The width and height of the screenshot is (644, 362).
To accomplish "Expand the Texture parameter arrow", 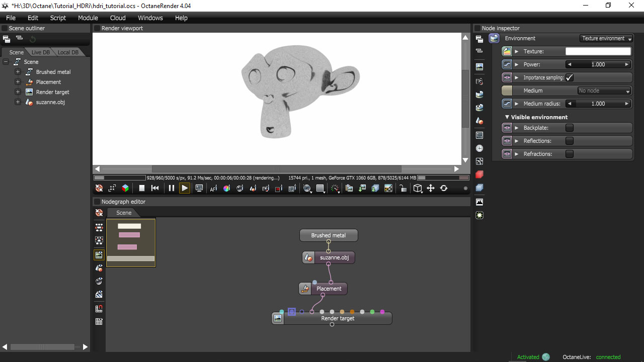I will 517,51.
